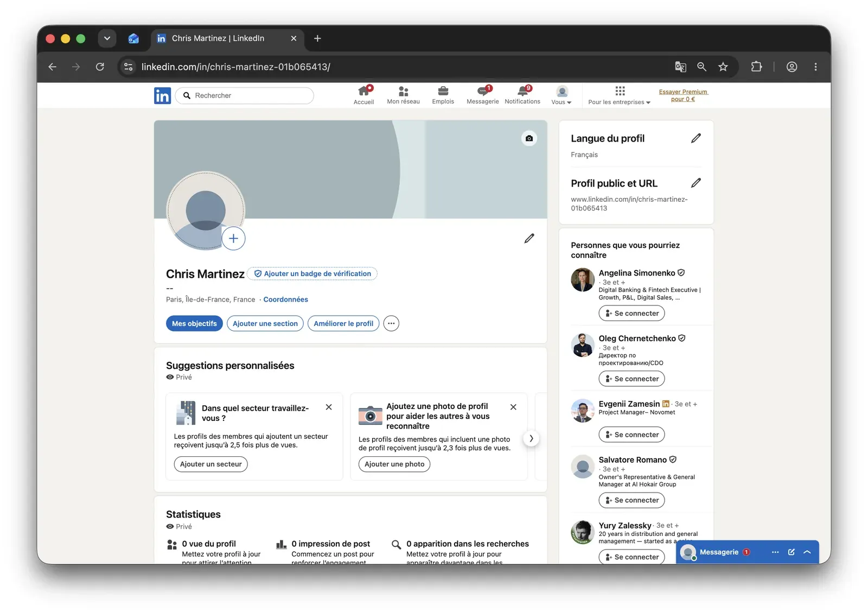The height and width of the screenshot is (613, 868).
Task: Open Emplois jobs icon
Action: (x=443, y=95)
